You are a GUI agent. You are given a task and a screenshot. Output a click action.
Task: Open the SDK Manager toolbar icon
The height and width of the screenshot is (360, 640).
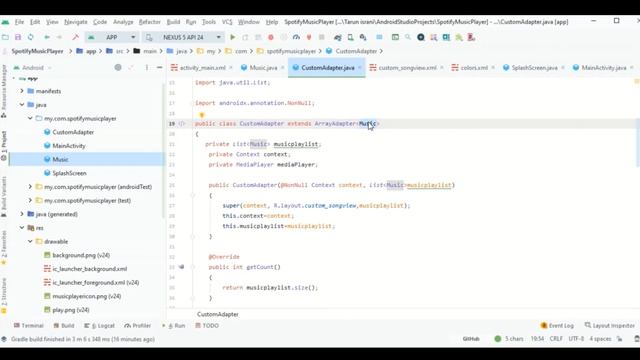tap(363, 37)
